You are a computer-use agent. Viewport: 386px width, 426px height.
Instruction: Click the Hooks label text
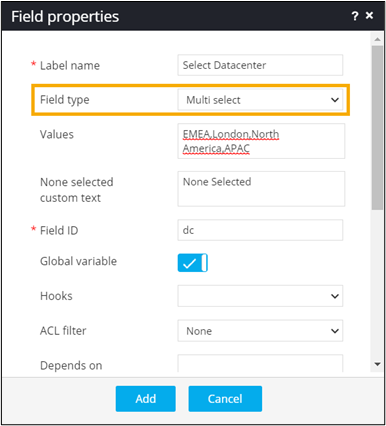(x=56, y=296)
